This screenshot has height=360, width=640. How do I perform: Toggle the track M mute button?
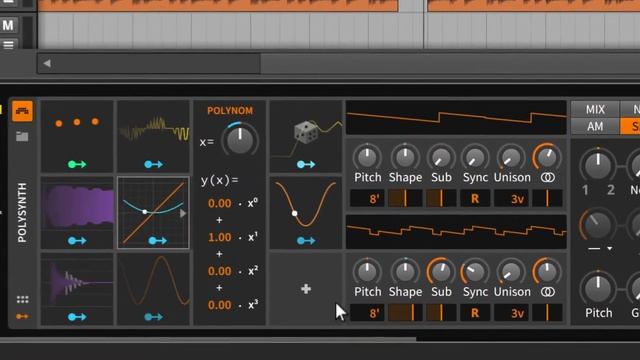coord(8,25)
